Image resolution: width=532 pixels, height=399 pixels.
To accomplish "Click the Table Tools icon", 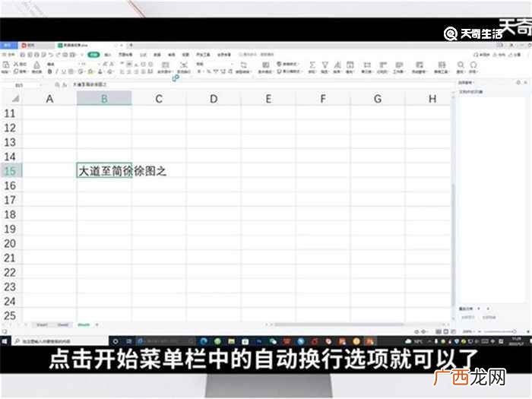I will pos(442,65).
